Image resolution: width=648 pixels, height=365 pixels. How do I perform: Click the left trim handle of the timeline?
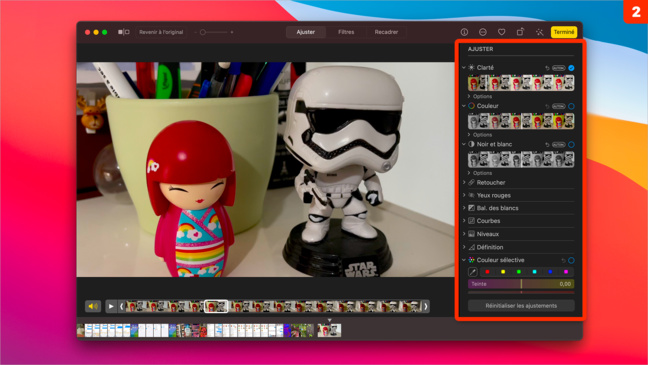pyautogui.click(x=122, y=306)
